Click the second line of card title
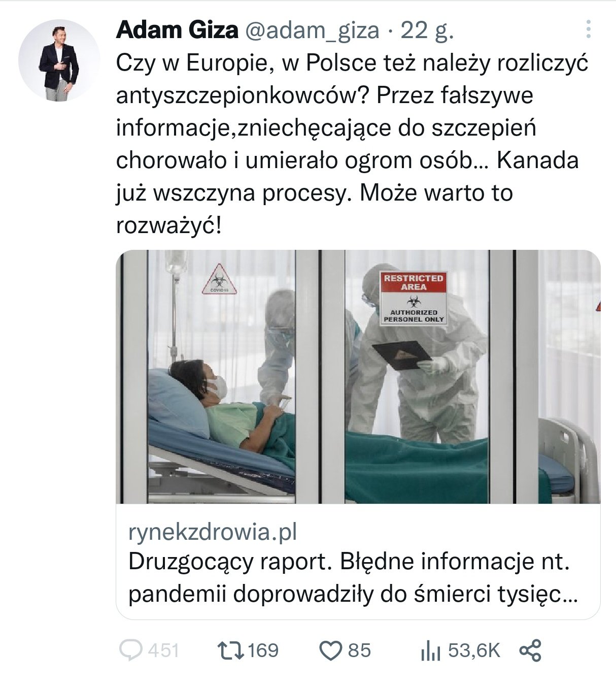The image size is (616, 685). point(353,594)
